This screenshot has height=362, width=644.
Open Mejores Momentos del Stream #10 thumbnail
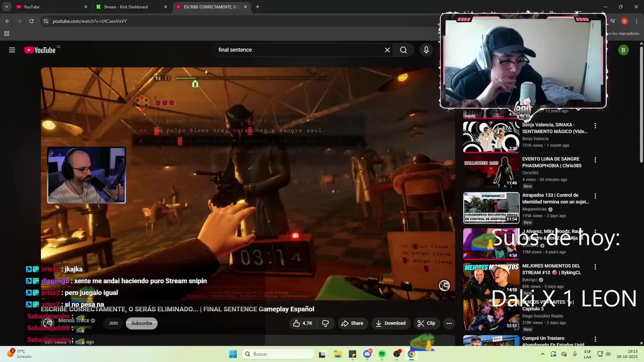coord(491,278)
